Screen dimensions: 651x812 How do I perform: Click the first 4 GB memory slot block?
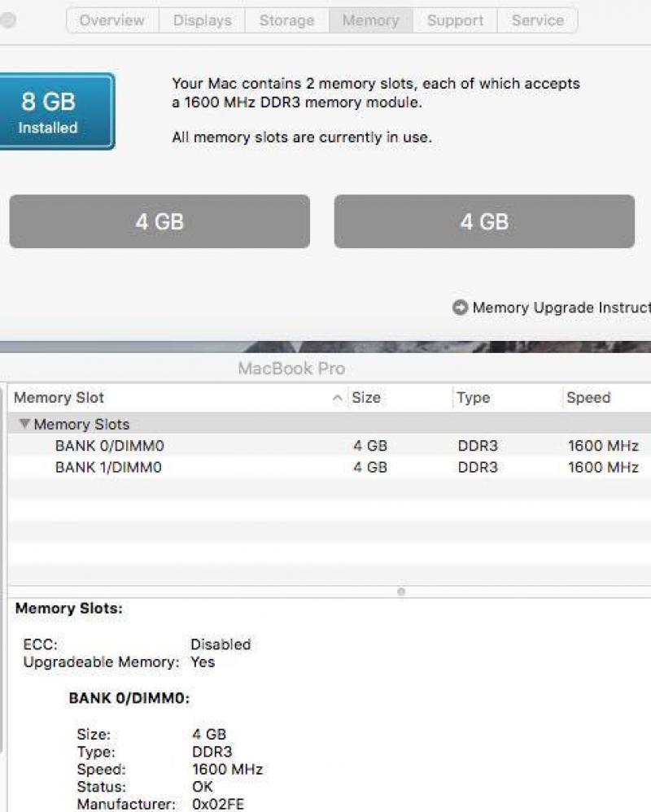tap(159, 221)
